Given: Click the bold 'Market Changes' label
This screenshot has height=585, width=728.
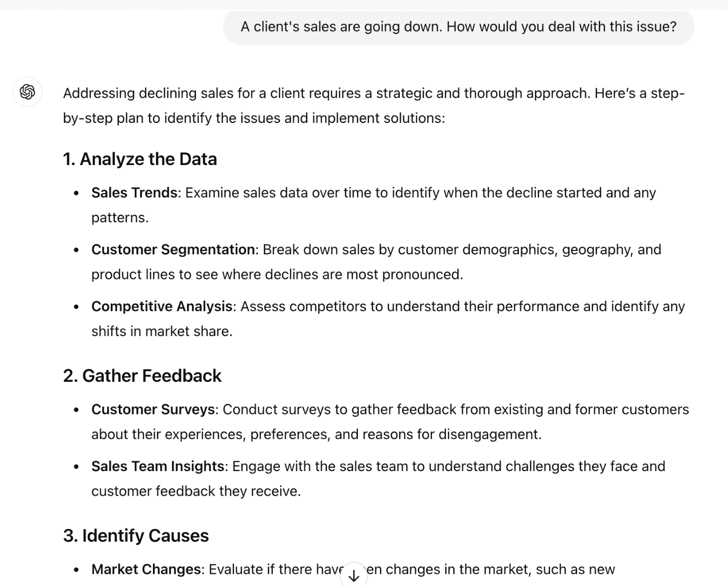Looking at the screenshot, I should [x=146, y=569].
